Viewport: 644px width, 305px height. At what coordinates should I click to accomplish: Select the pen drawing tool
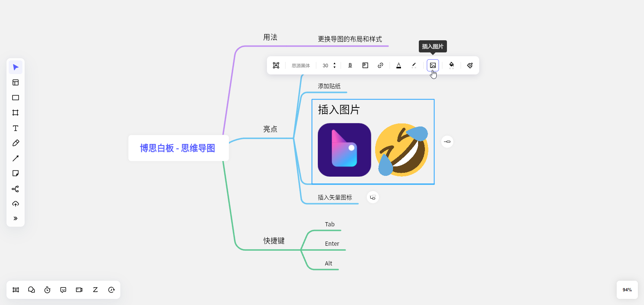[16, 143]
